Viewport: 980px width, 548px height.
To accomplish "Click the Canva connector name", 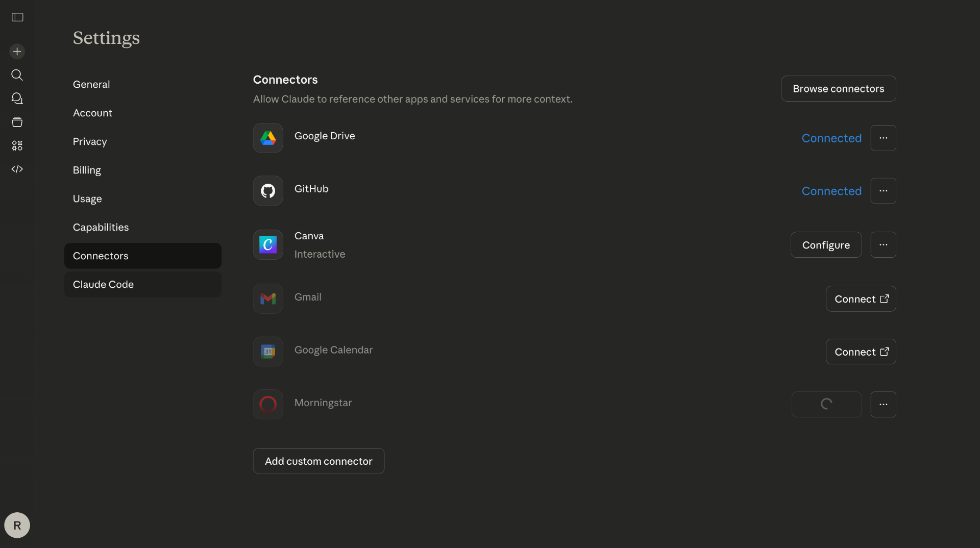I will pos(309,236).
